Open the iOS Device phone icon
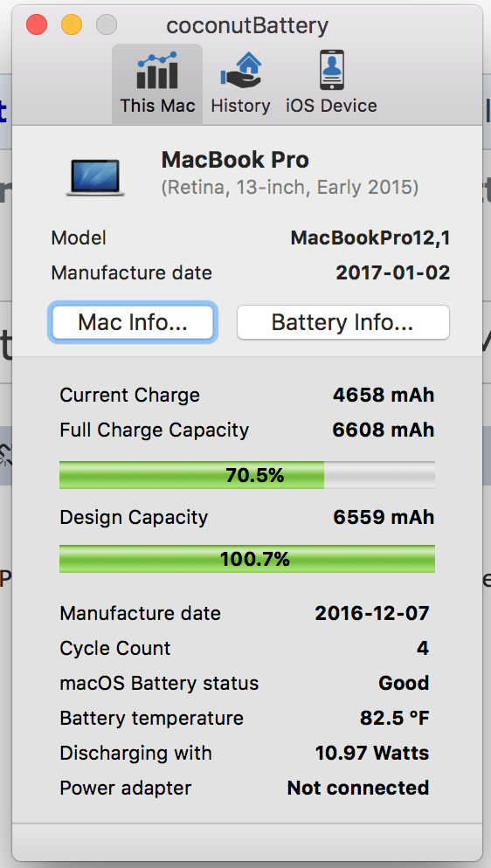Screen dimensions: 491x868 pyautogui.click(x=332, y=70)
